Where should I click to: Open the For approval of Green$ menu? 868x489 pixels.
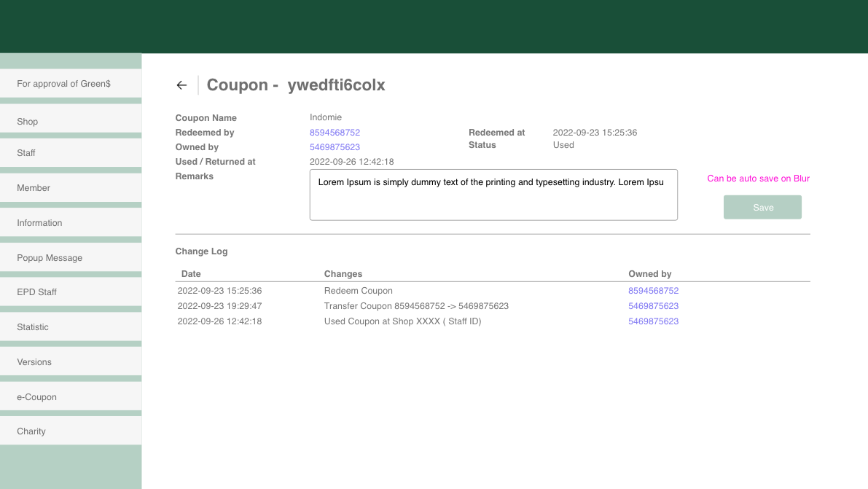(x=71, y=84)
